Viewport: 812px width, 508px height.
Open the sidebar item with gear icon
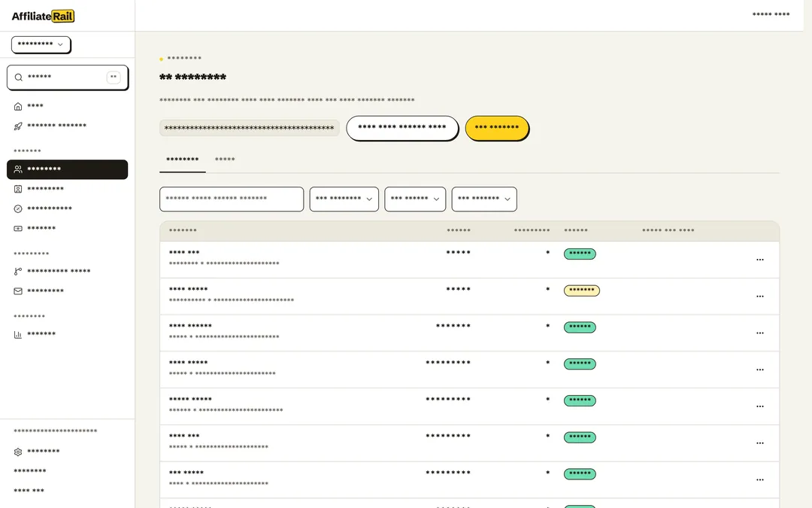(68, 452)
